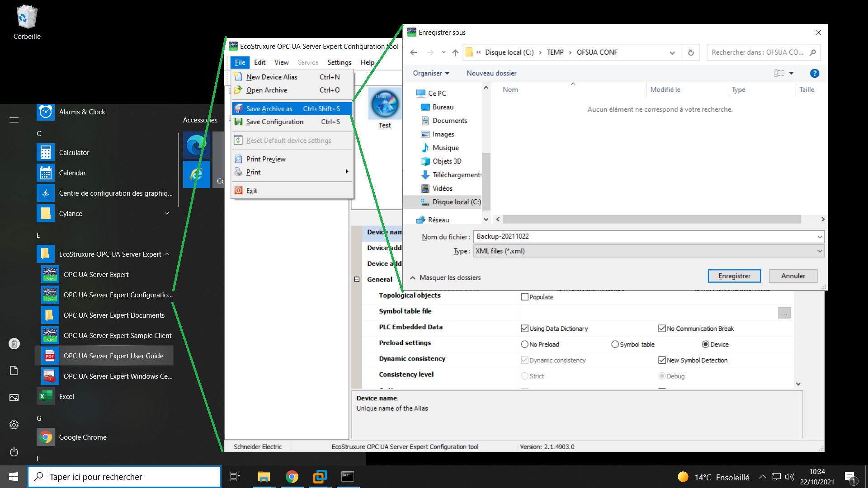
Task: Click the folder tree vertical scrollbar
Action: [486, 181]
